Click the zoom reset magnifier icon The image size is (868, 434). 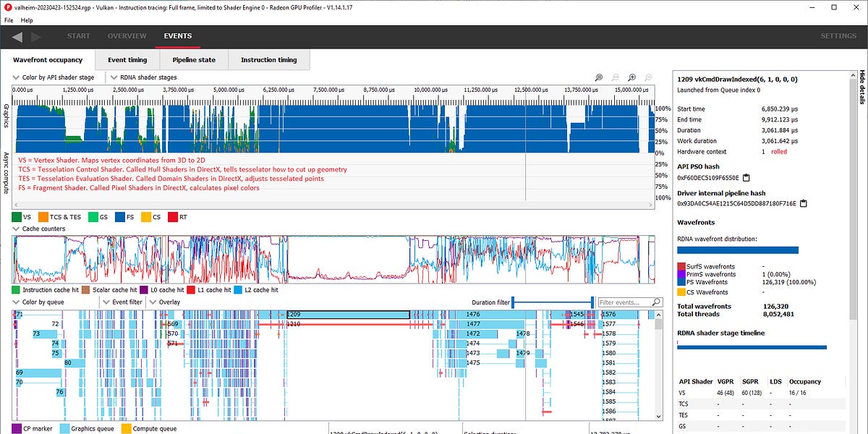pyautogui.click(x=615, y=77)
